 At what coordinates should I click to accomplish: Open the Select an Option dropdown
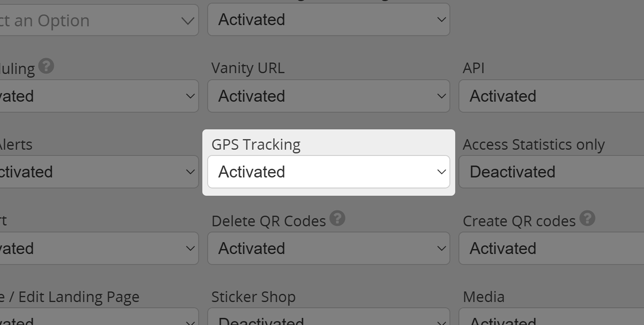coord(98,20)
